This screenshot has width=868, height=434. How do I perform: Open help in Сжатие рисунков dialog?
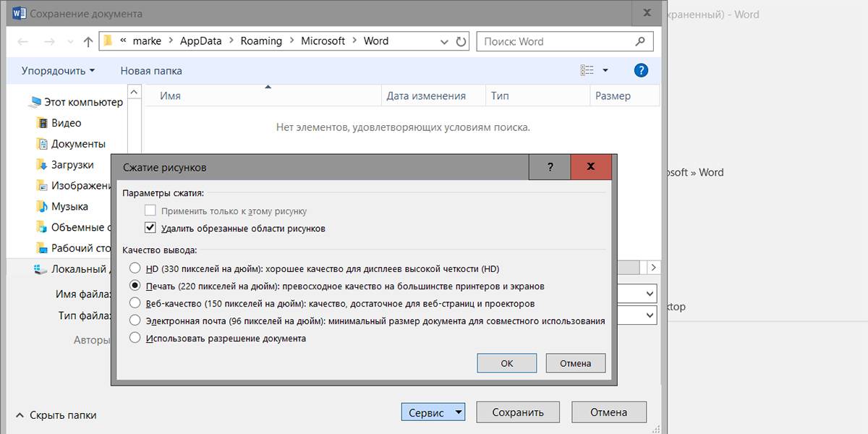[550, 167]
